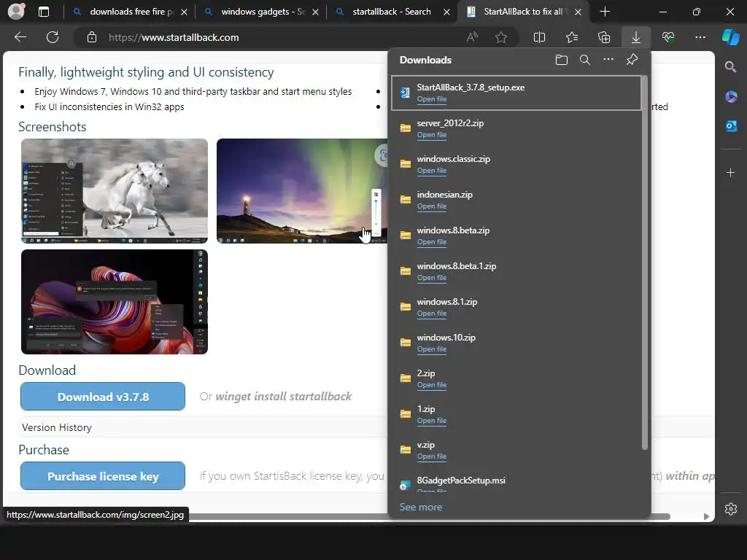
Task: Open Outlook sidebar icon
Action: coord(731,125)
